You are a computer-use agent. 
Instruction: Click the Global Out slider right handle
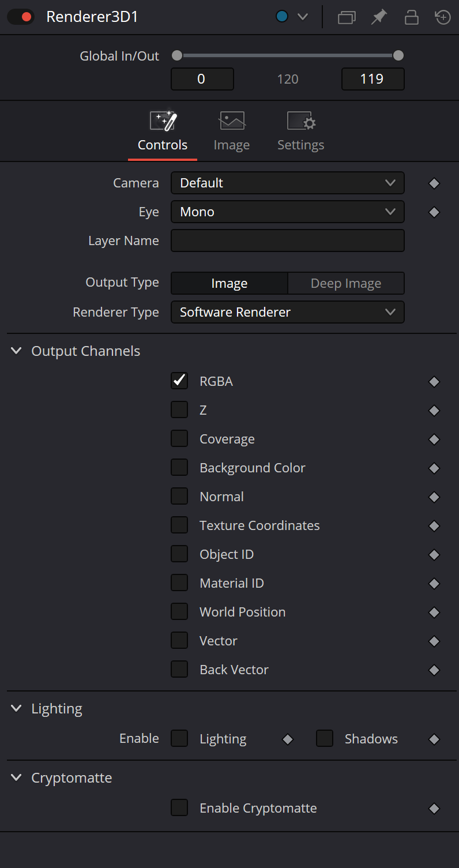coord(398,56)
